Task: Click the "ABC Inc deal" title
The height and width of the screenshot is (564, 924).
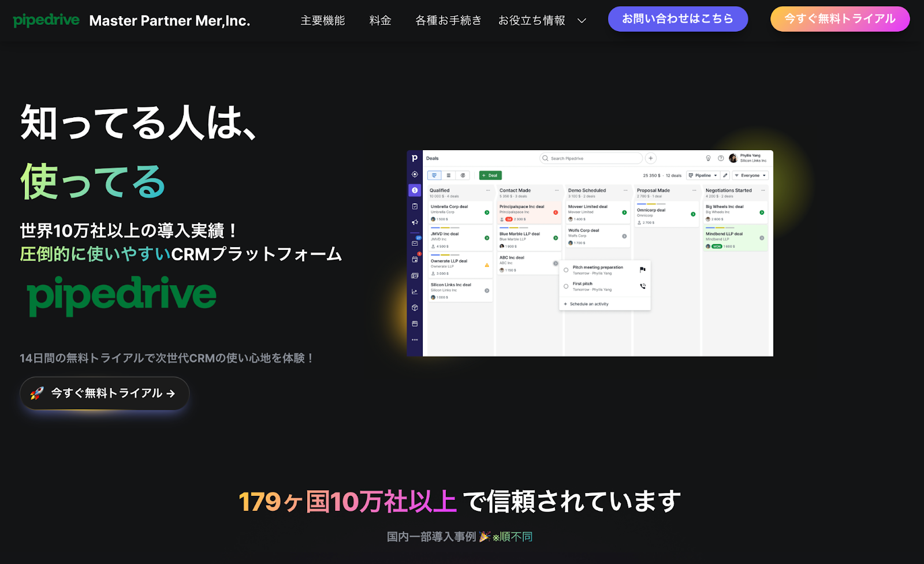Action: [512, 257]
